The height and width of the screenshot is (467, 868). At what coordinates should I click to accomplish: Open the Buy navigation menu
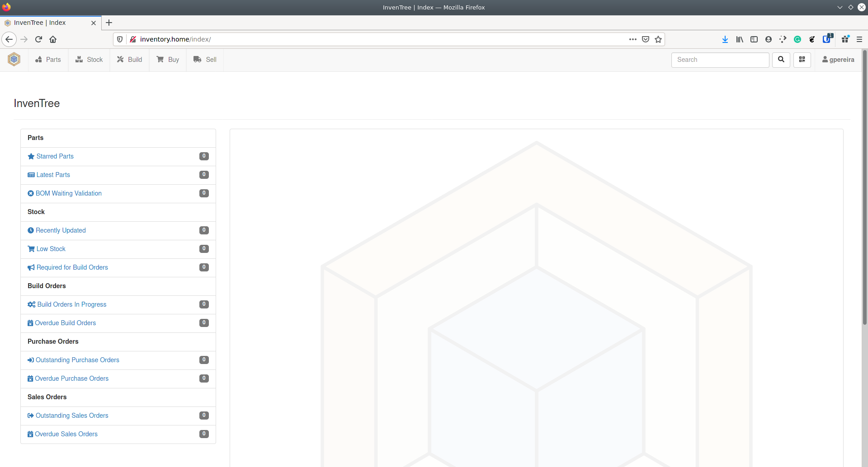(x=168, y=59)
